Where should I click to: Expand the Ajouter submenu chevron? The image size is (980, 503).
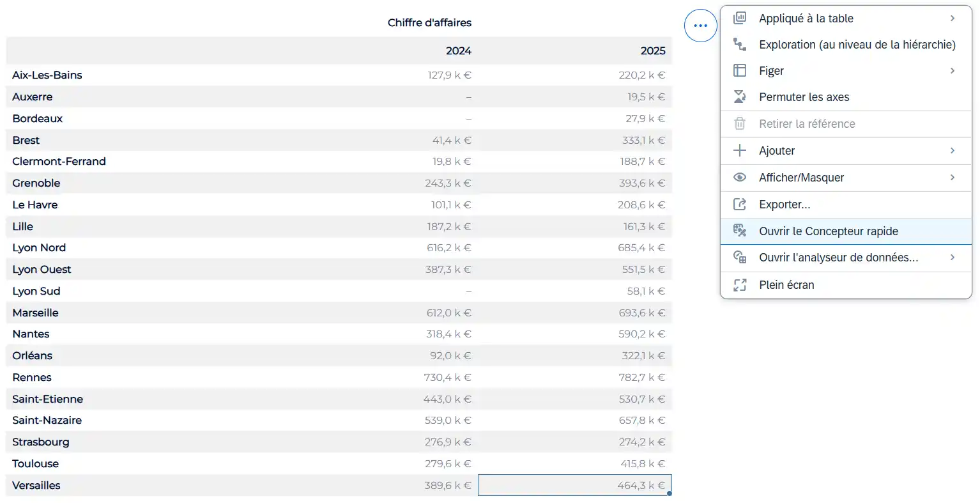point(953,151)
